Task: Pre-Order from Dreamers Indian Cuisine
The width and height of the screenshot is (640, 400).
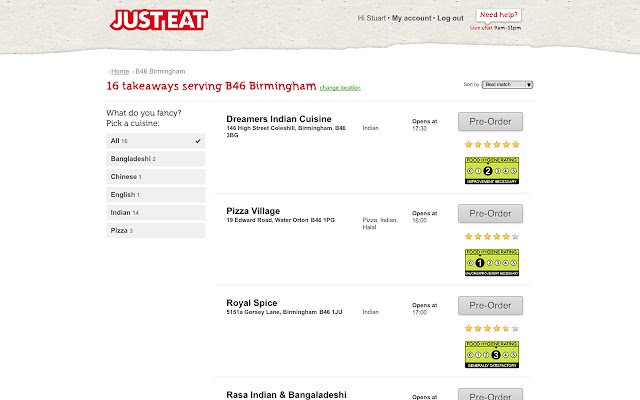Action: pyautogui.click(x=490, y=122)
